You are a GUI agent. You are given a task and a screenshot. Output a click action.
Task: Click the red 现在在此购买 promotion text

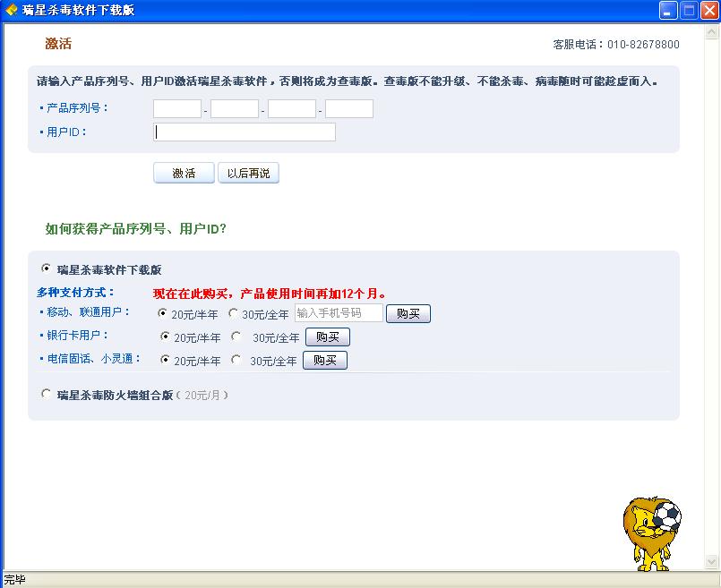point(270,294)
